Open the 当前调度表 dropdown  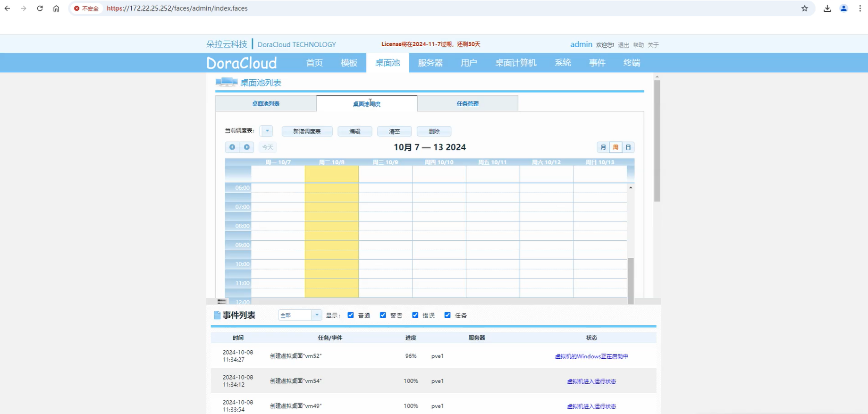click(267, 131)
